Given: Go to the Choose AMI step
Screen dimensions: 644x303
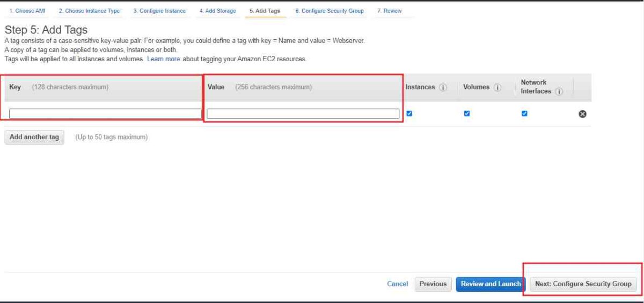Looking at the screenshot, I should (x=27, y=11).
